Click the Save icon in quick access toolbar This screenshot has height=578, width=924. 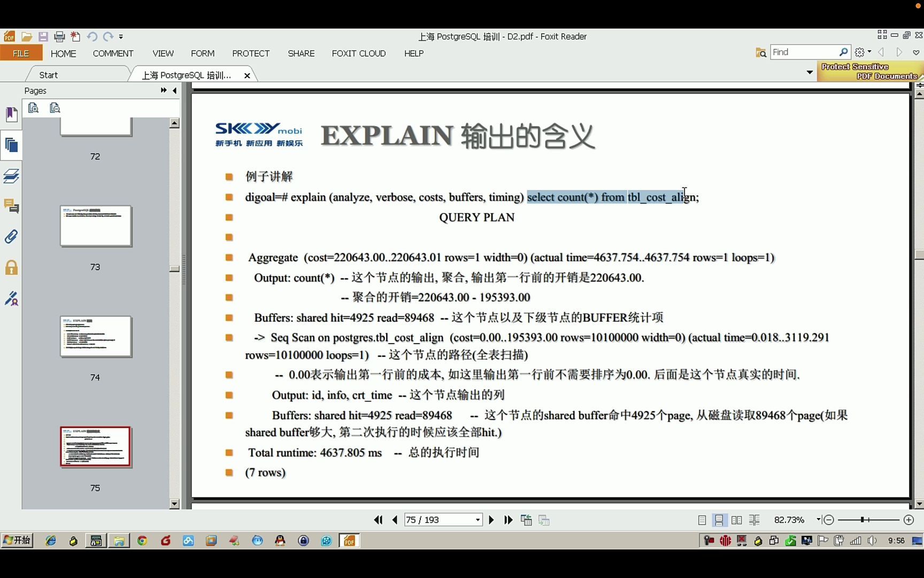pos(43,36)
